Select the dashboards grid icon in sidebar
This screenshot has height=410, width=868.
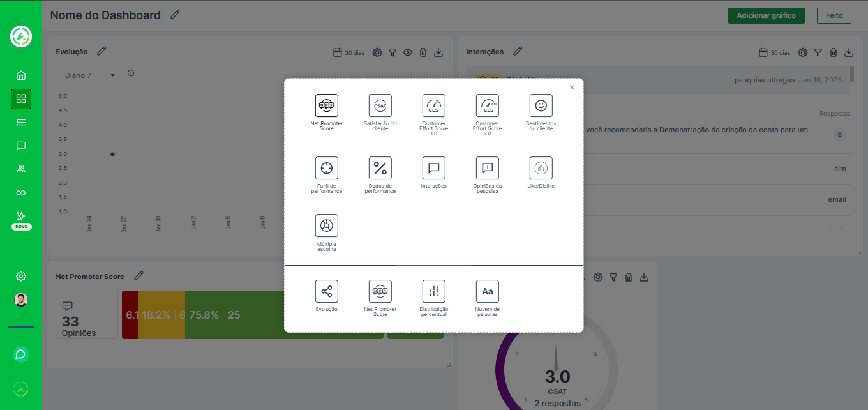pos(21,99)
